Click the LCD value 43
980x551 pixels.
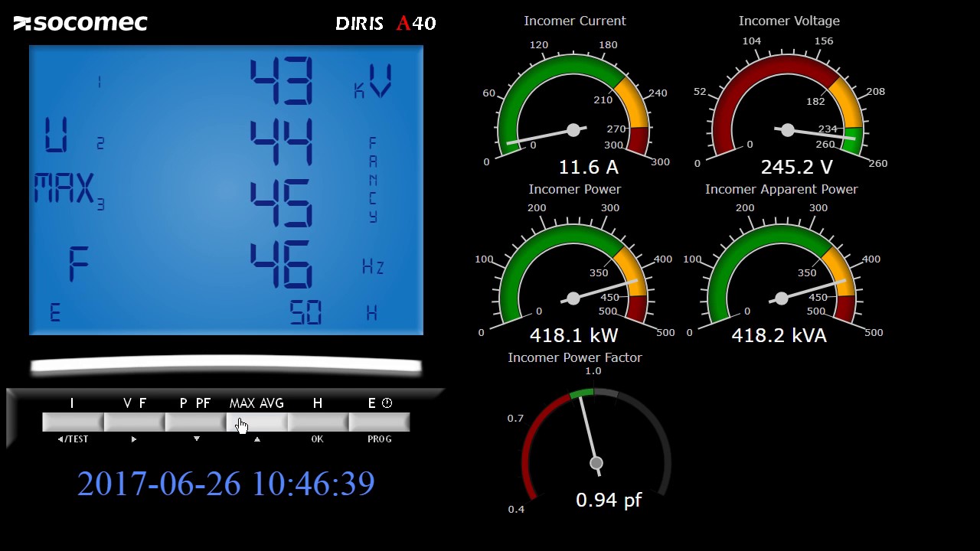(x=282, y=81)
